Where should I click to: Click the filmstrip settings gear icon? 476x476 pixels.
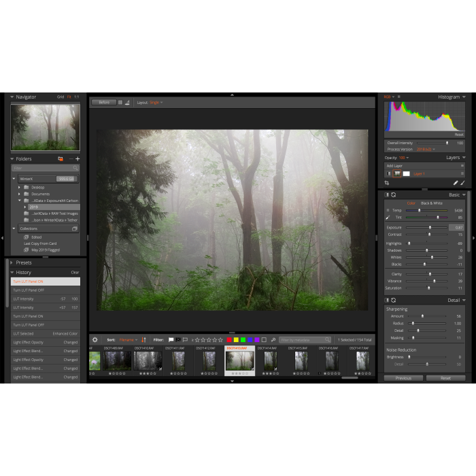pyautogui.click(x=95, y=340)
